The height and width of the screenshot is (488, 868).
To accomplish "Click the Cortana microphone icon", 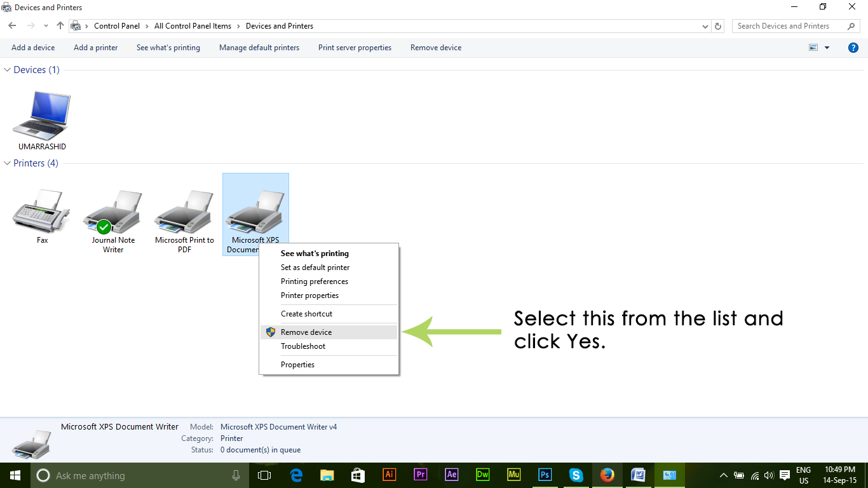I will (236, 475).
